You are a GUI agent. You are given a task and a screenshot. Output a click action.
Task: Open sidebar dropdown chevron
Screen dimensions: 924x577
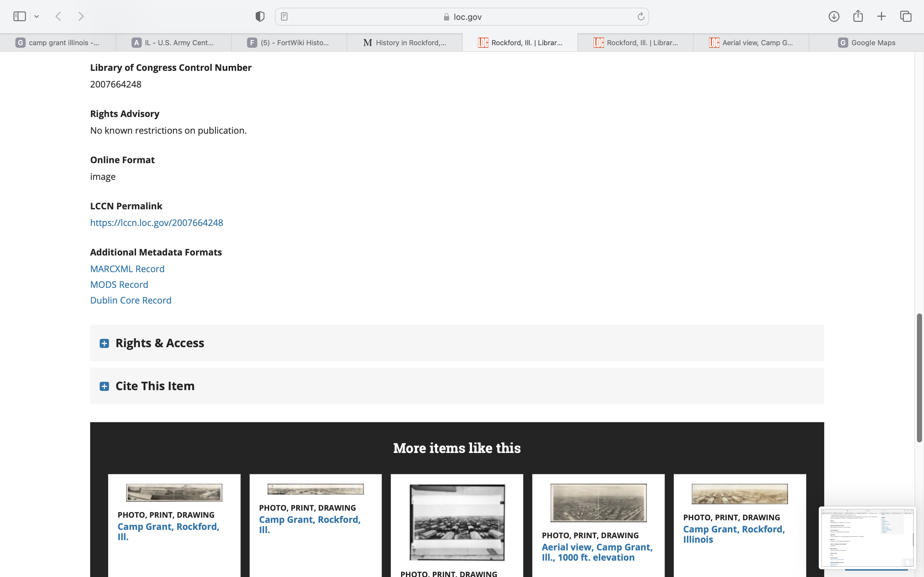[37, 16]
